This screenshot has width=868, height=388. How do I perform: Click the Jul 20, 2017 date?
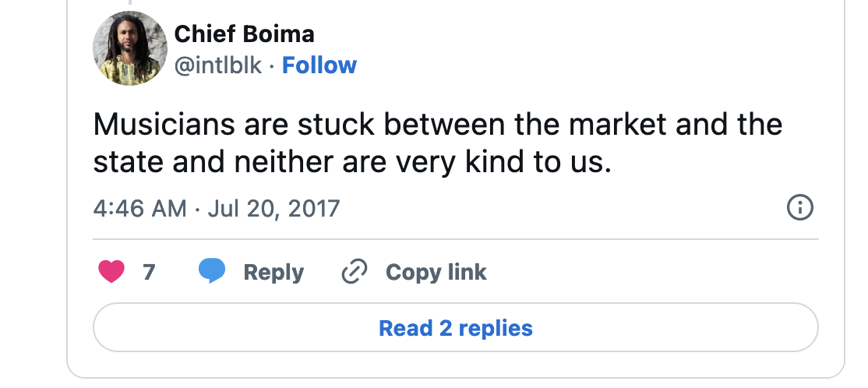coord(273,209)
